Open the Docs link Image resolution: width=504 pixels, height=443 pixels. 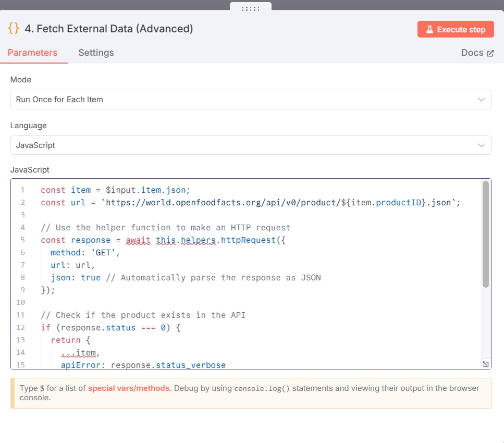(477, 53)
